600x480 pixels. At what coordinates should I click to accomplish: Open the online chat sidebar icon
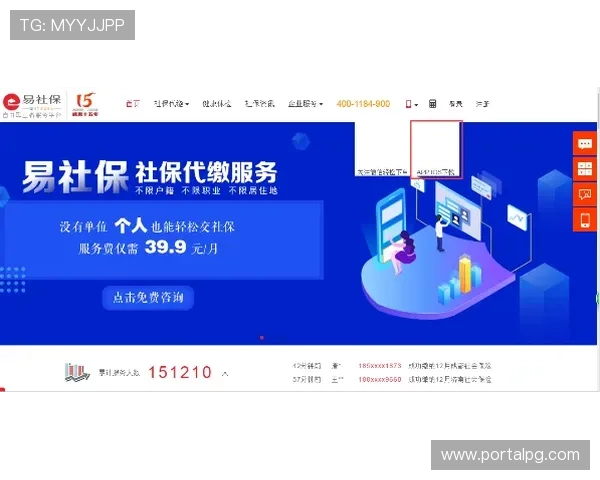tap(585, 144)
